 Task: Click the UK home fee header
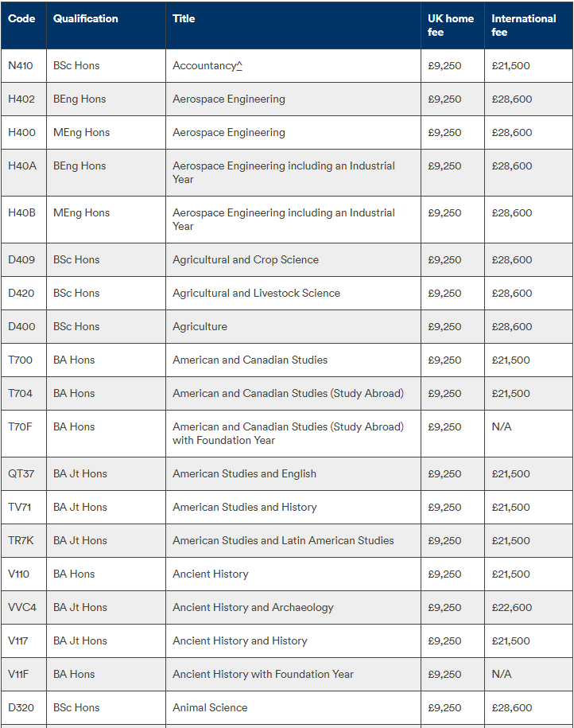(451, 25)
